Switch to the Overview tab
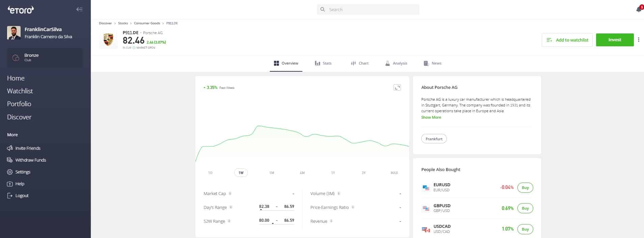The height and width of the screenshot is (238, 644). tap(286, 63)
